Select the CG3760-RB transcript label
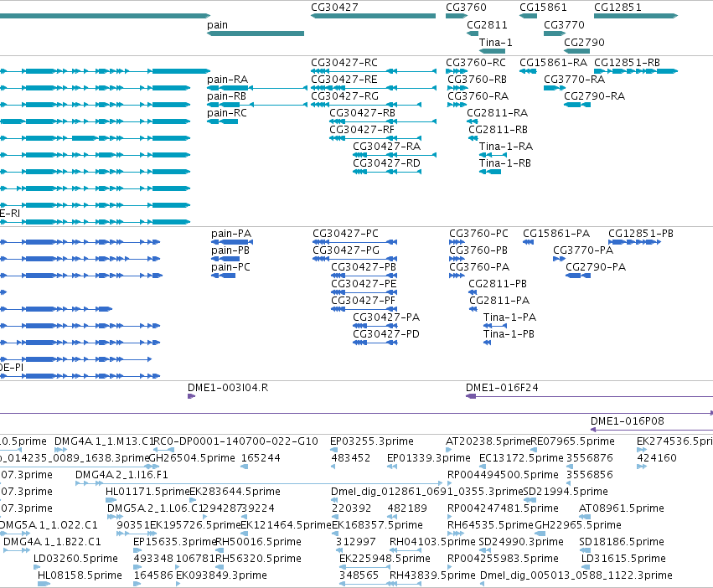This screenshot has width=713, height=588. click(477, 80)
